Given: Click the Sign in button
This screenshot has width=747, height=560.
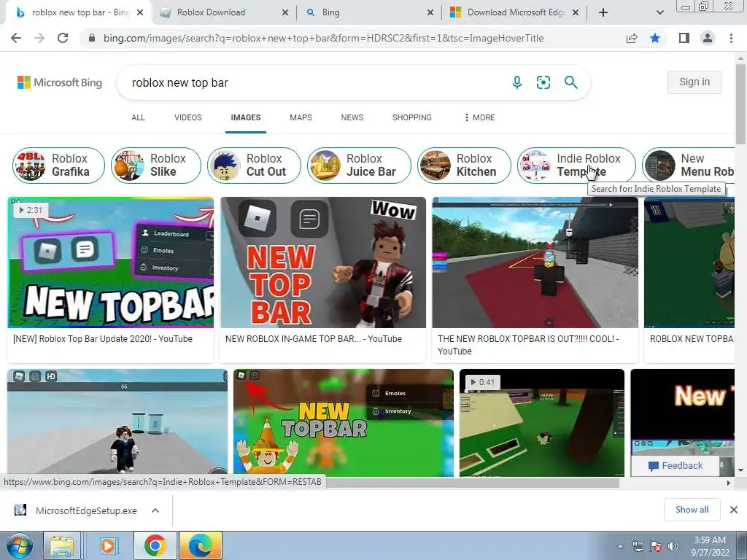Looking at the screenshot, I should (694, 82).
